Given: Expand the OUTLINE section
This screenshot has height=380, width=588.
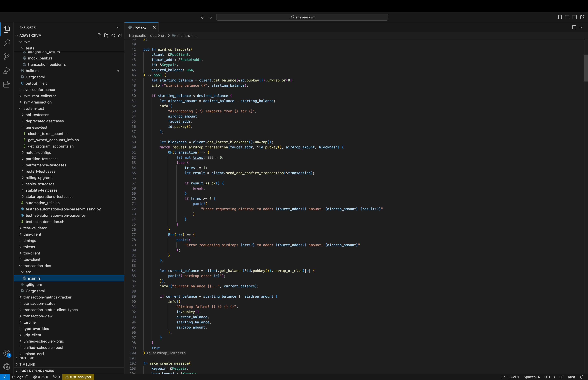Looking at the screenshot, I should 69,358.
